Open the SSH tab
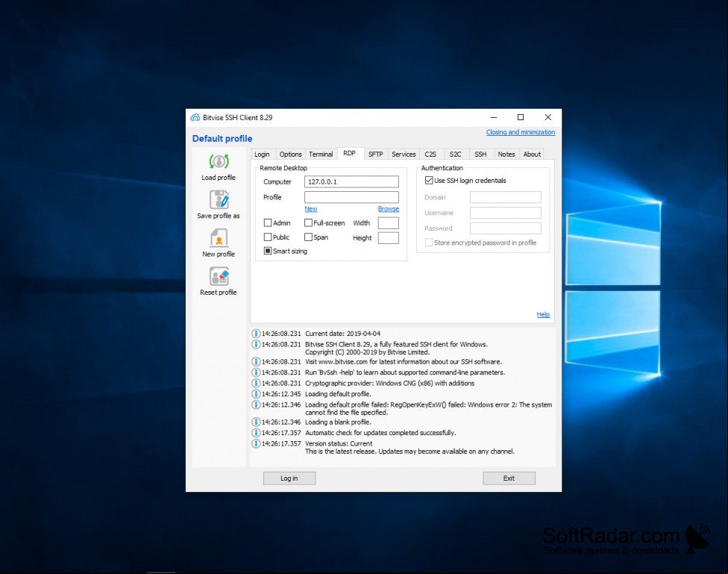Image resolution: width=728 pixels, height=574 pixels. pos(480,155)
